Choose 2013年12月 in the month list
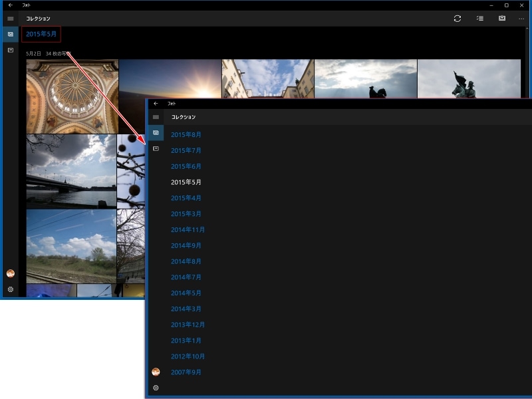This screenshot has height=399, width=532. click(188, 325)
